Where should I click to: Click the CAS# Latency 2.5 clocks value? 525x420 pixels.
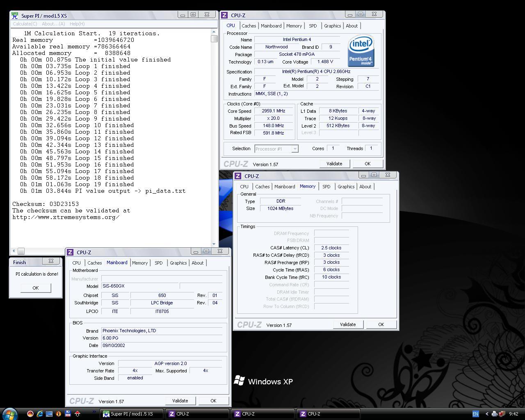[331, 248]
